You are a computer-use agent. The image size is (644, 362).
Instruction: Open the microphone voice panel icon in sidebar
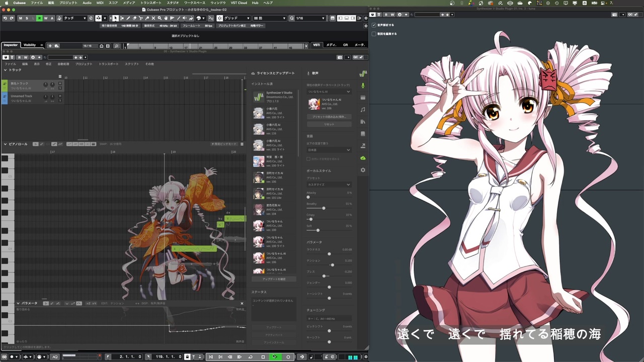[363, 85]
